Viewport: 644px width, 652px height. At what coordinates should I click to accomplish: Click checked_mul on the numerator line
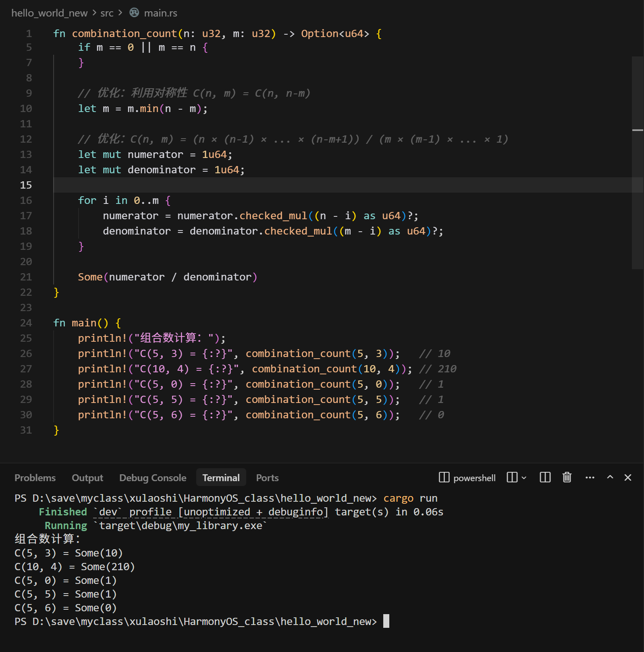(273, 216)
